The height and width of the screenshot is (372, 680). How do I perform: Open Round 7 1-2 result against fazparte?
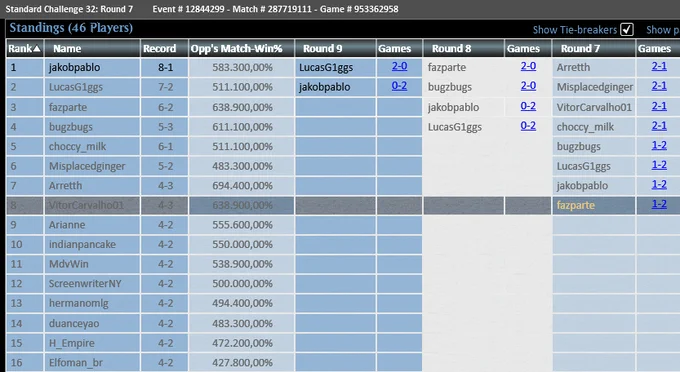(659, 204)
